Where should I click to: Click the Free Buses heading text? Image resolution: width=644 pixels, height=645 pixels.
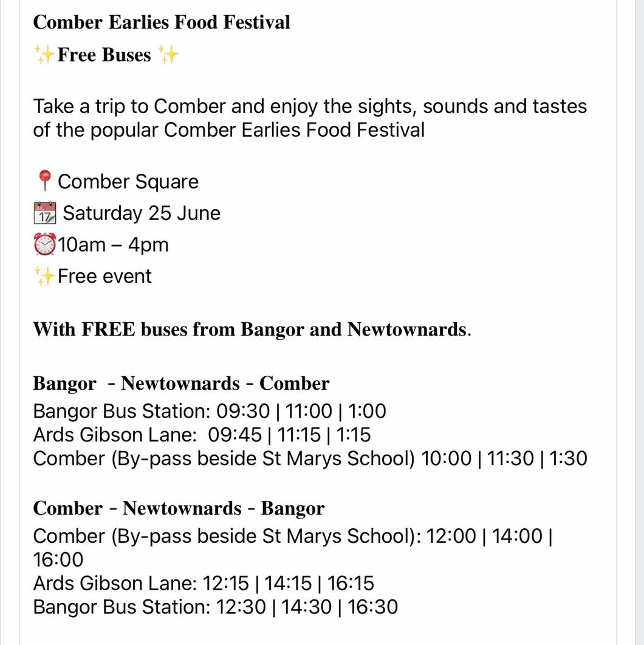[x=104, y=55]
